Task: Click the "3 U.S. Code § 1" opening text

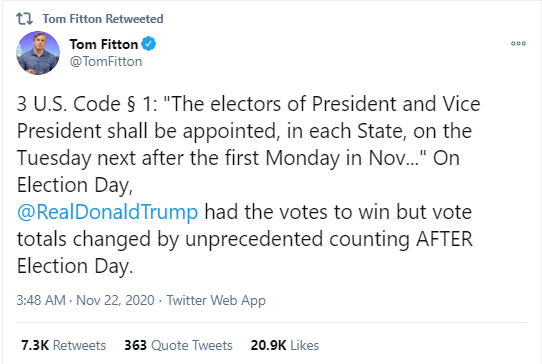Action: point(87,104)
